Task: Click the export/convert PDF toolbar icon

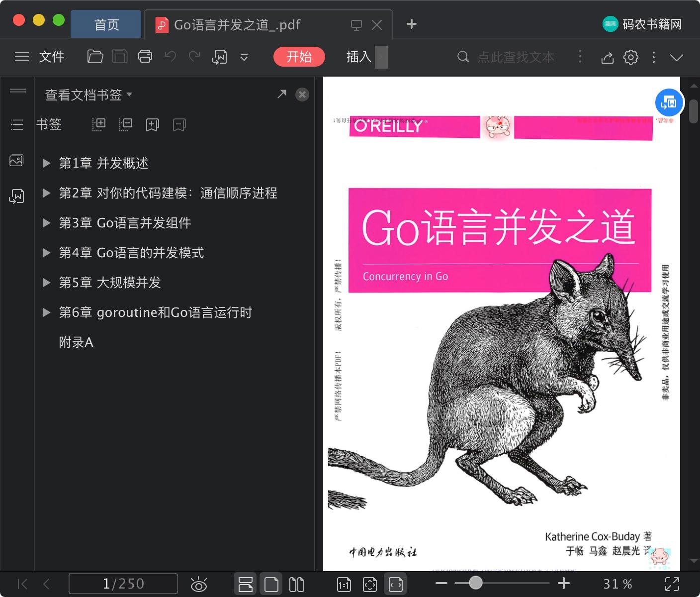Action: click(x=219, y=57)
